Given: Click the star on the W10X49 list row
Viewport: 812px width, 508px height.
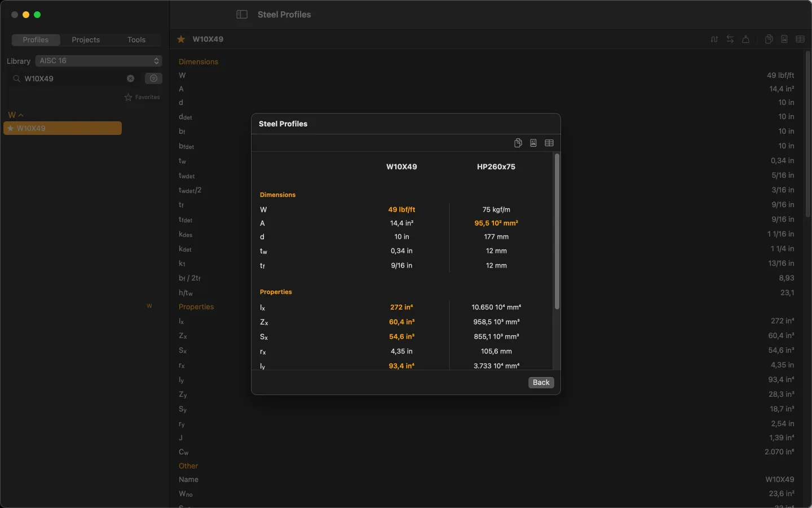Looking at the screenshot, I should pos(10,128).
